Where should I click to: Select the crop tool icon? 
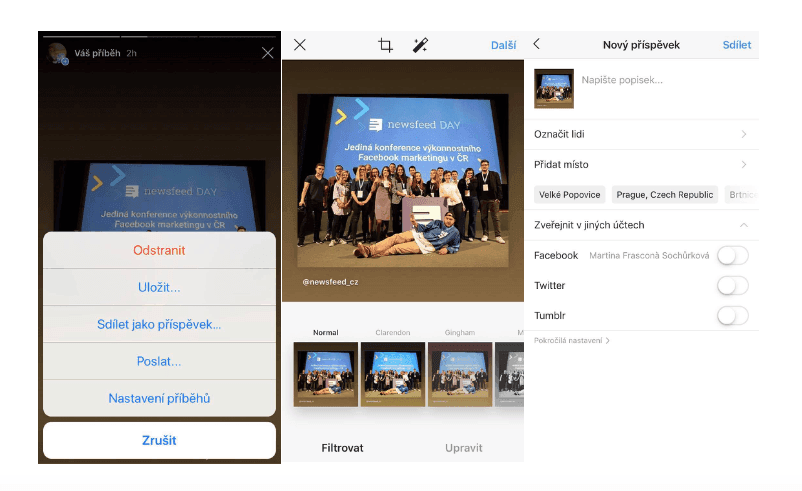385,45
